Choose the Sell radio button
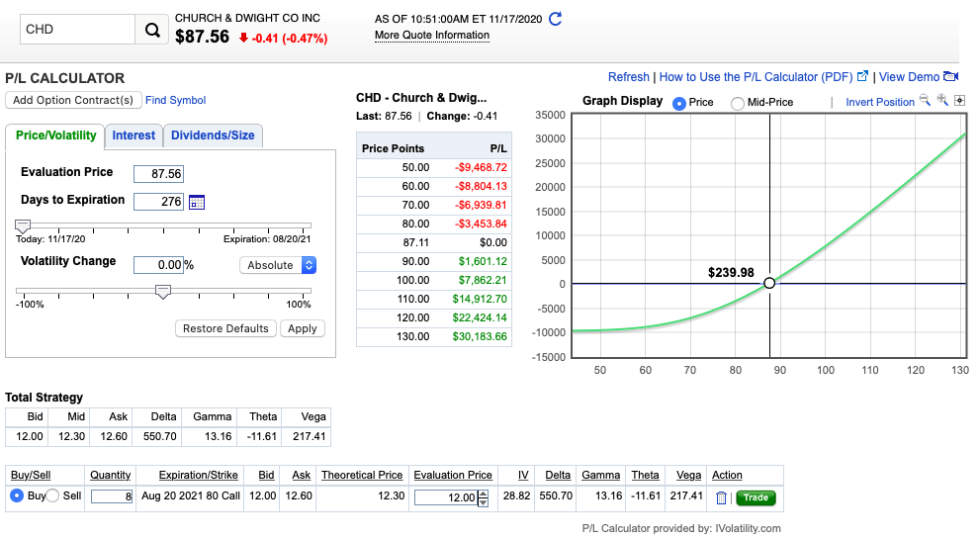The image size is (980, 539). tap(52, 495)
